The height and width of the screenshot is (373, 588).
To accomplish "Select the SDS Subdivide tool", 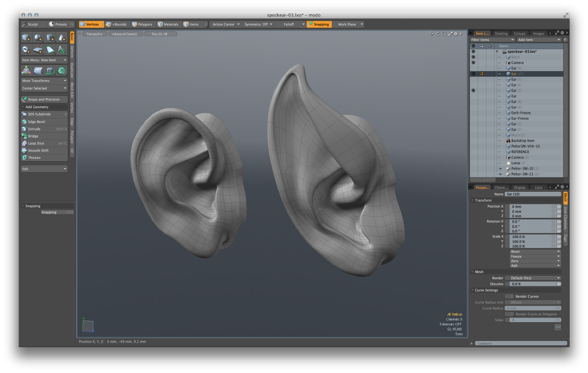I will [x=44, y=114].
